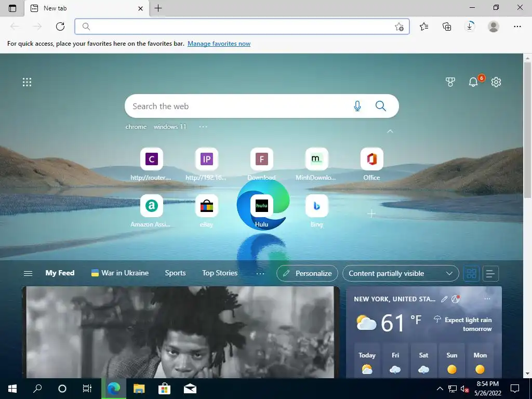Edit weather location pencil icon
The image size is (532, 399).
[444, 299]
